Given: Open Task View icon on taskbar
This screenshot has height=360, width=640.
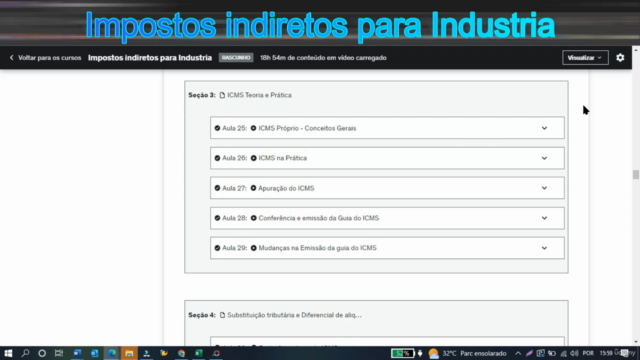Looking at the screenshot, I should [59, 353].
